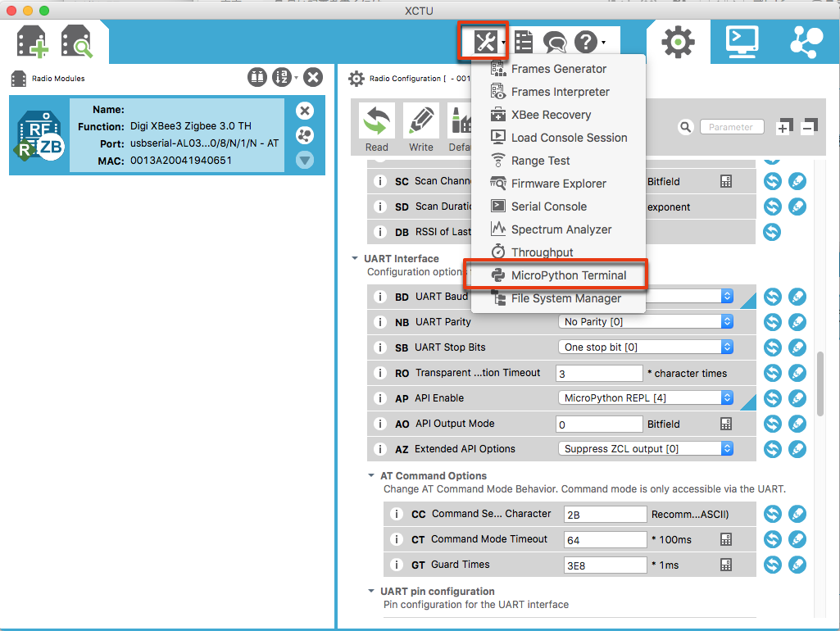The image size is (840, 631).
Task: Open the Tools wrench dropdown
Action: [485, 41]
